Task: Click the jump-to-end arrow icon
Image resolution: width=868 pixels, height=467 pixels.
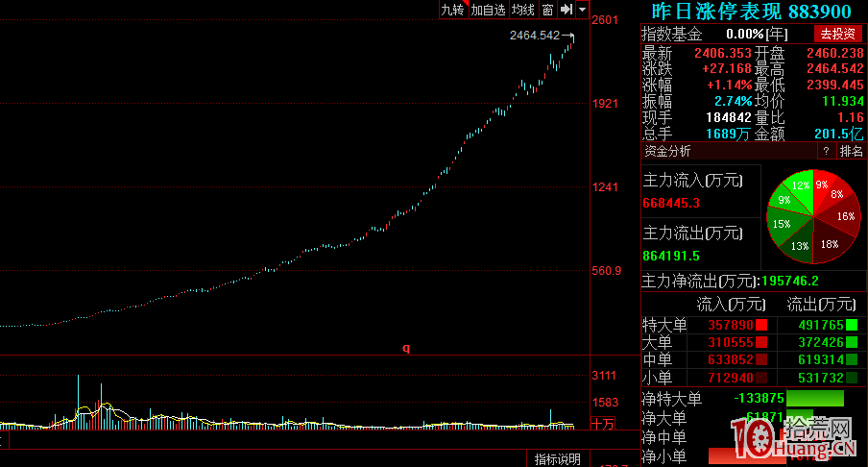Action: (x=567, y=10)
